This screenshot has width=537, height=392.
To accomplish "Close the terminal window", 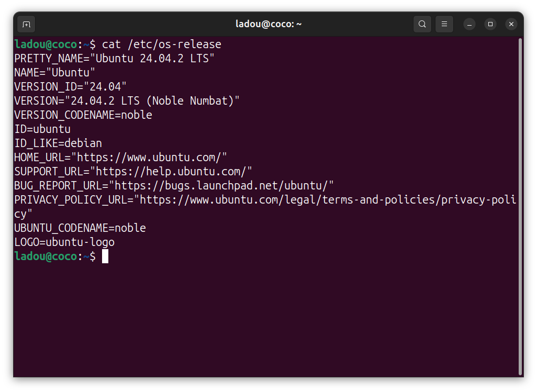I will pyautogui.click(x=511, y=24).
